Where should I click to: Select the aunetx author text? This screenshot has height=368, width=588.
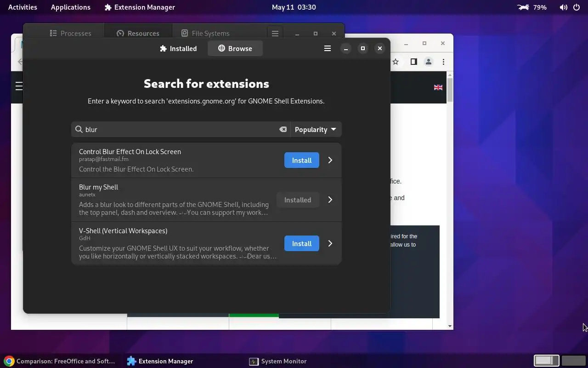click(87, 195)
